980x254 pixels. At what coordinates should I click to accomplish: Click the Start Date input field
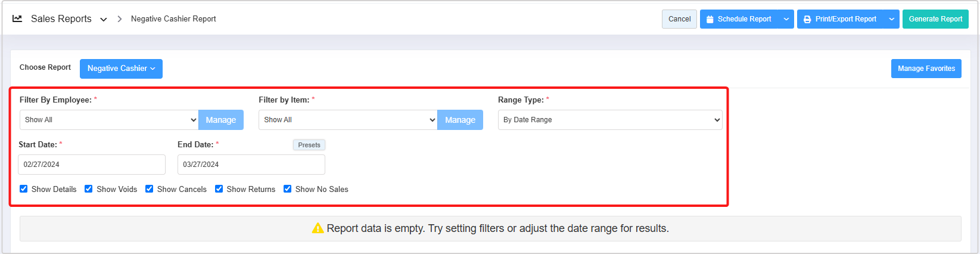tap(92, 165)
